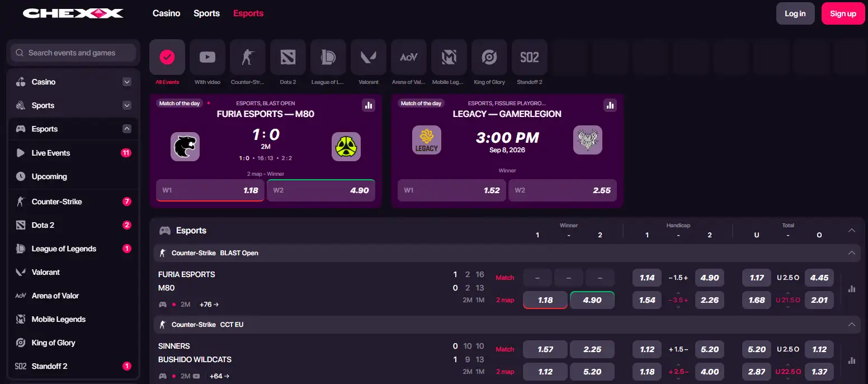The width and height of the screenshot is (868, 384).
Task: Collapse the Counter-Strike BLAST Open group
Action: 852,253
